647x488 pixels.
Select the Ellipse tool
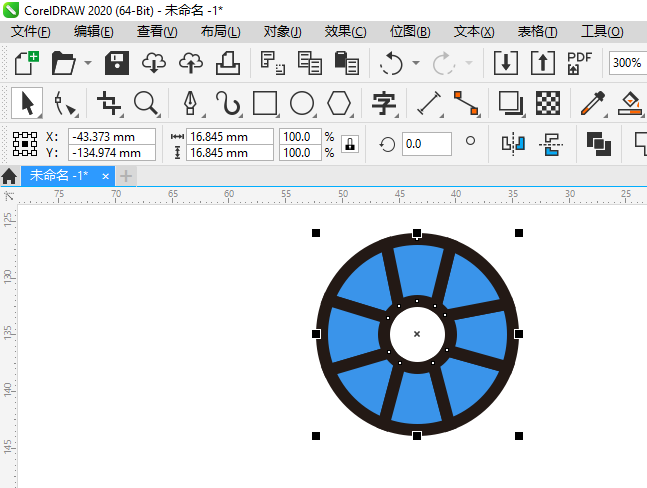tap(302, 103)
